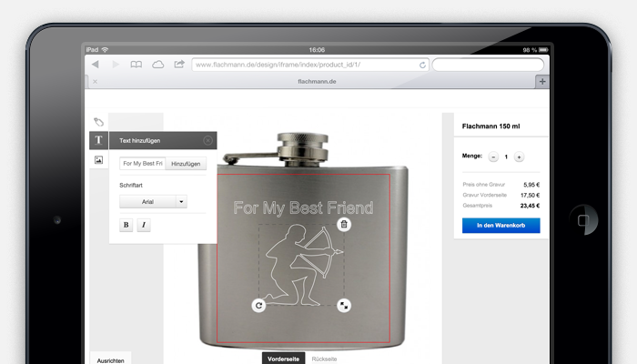Screen dimensions: 637x364
Task: Select the tag tool in sidebar
Action: [98, 122]
